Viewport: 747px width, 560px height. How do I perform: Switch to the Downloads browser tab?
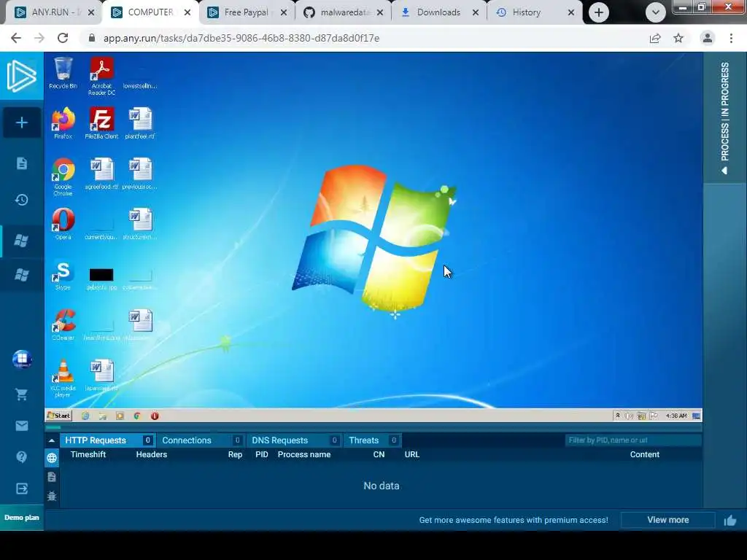click(439, 12)
